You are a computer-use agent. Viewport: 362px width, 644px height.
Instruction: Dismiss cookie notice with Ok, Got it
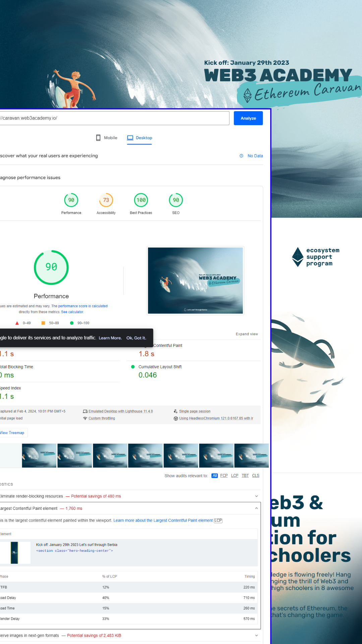(136, 338)
